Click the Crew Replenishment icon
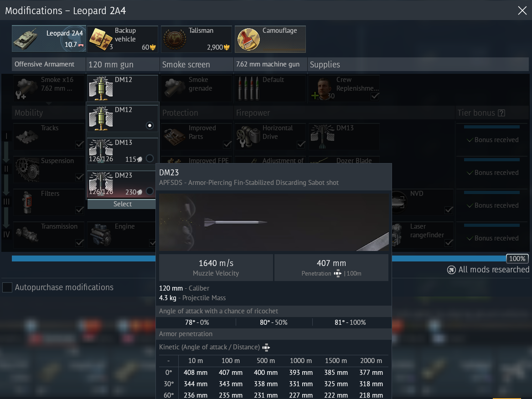The width and height of the screenshot is (532, 399). pyautogui.click(x=322, y=88)
